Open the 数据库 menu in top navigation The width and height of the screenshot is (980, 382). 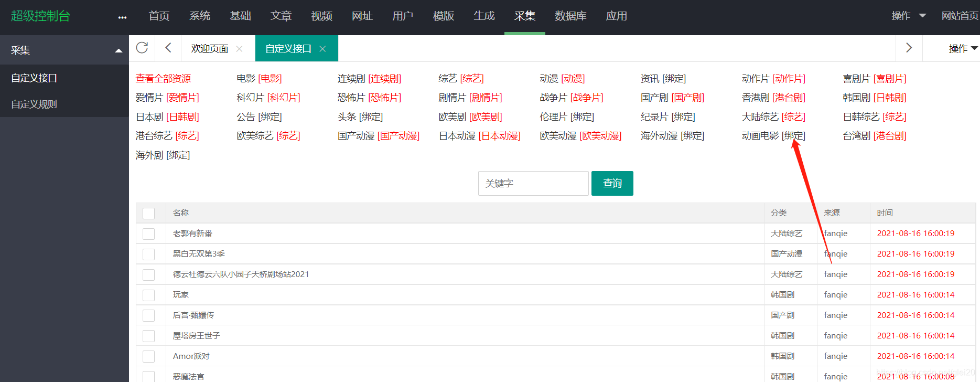(570, 16)
